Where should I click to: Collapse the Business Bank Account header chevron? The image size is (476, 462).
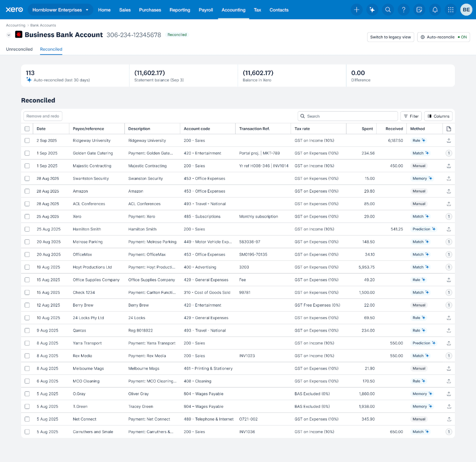(x=9, y=35)
